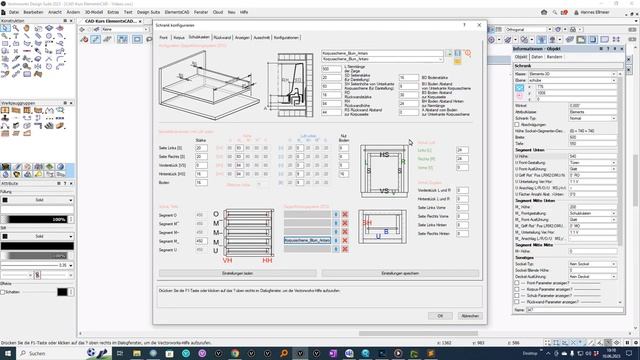Toggle Front-Parameter anzeigen checkbox

517,283
